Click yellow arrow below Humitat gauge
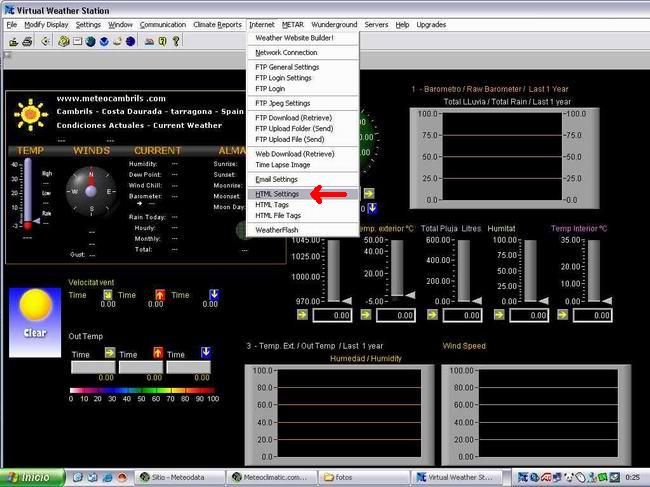Screen dimensions: 650x487 point(499,315)
